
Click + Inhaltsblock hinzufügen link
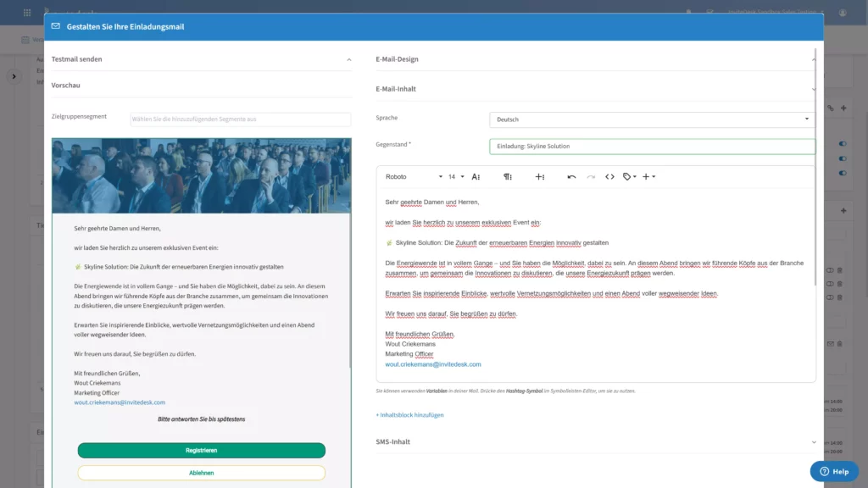point(409,415)
